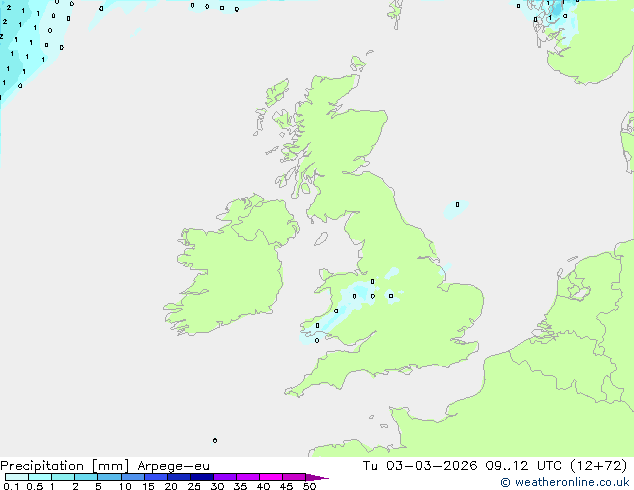Click the North Sea precipitation cell off England
634x490 pixels.
pyautogui.click(x=456, y=207)
